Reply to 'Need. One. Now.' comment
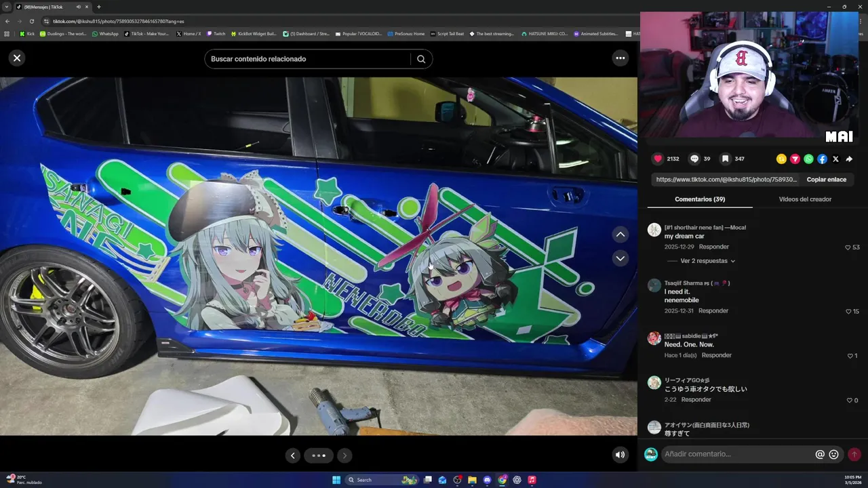 (717, 355)
